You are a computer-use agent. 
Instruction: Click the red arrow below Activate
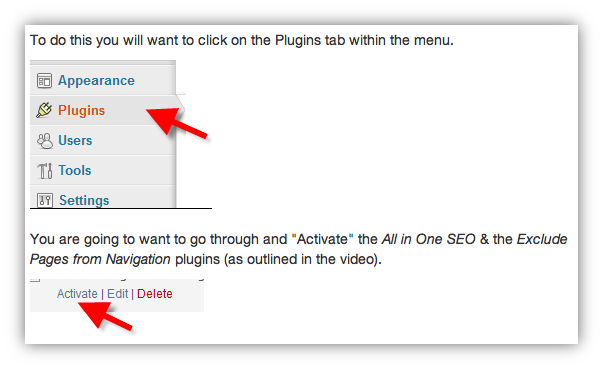pos(105,316)
